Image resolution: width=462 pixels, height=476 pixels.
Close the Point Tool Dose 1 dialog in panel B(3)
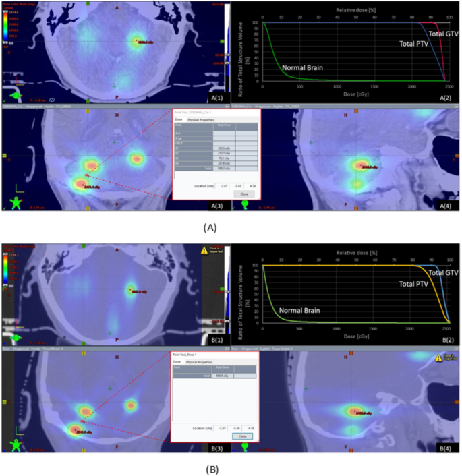tap(242, 436)
